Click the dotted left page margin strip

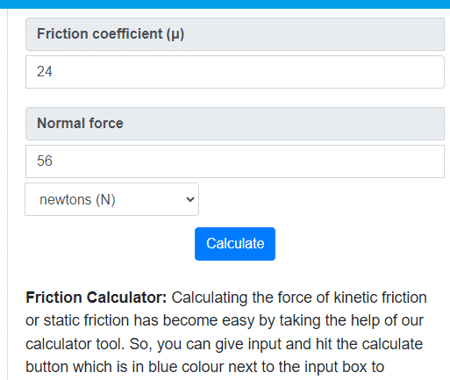point(4,194)
